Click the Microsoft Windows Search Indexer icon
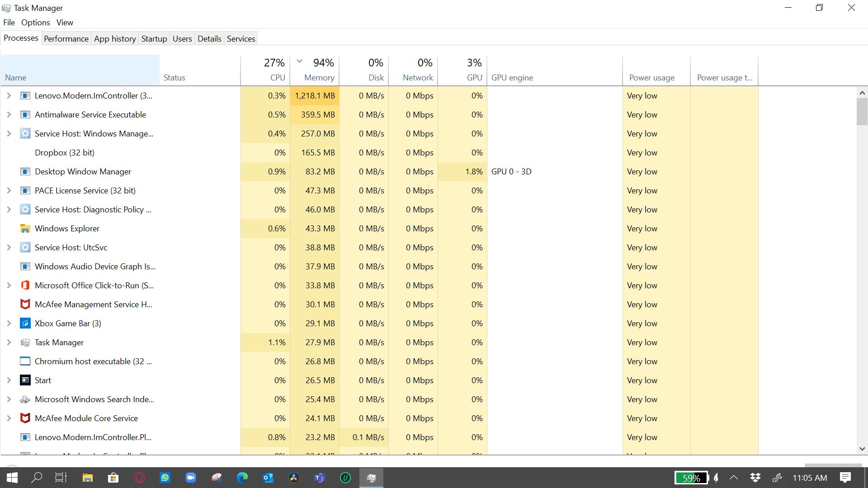The height and width of the screenshot is (488, 868). [x=25, y=399]
